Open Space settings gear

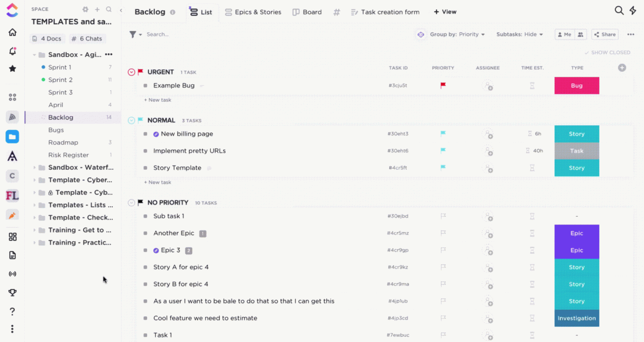click(85, 9)
